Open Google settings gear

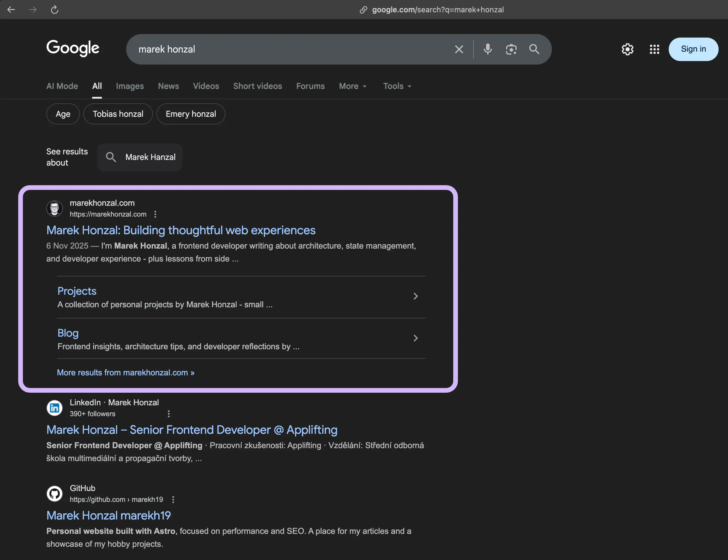click(x=627, y=49)
